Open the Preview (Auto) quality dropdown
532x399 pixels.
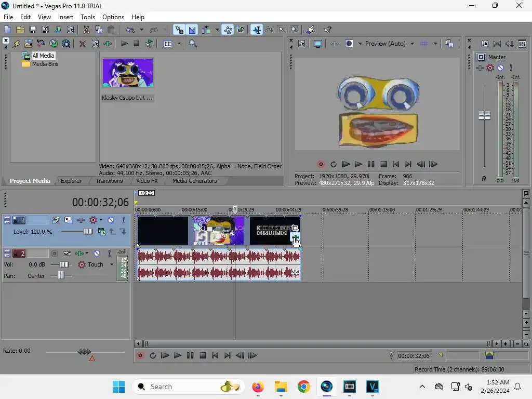412,44
